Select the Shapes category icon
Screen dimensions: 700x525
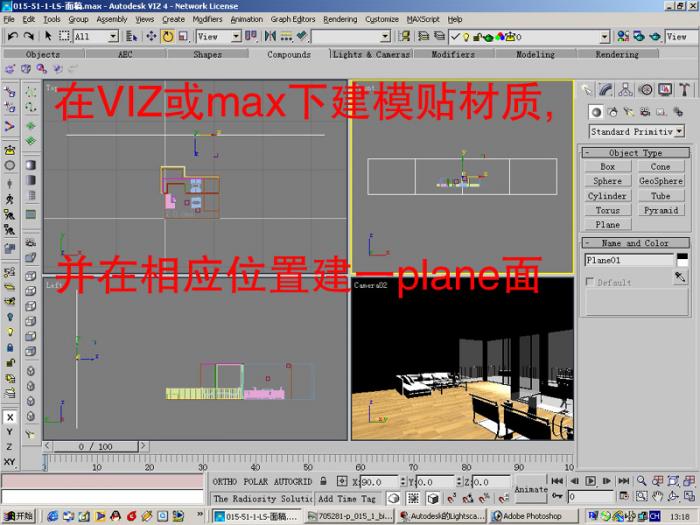tap(613, 112)
